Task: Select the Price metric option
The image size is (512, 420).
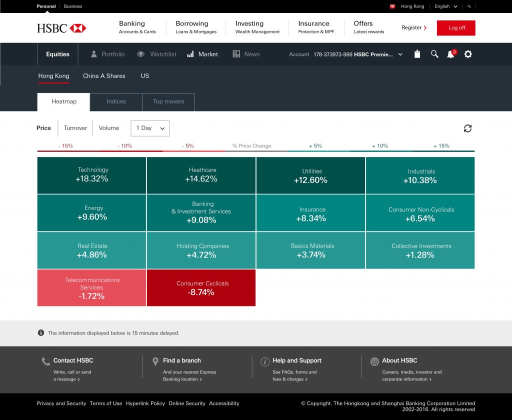Action: [44, 128]
